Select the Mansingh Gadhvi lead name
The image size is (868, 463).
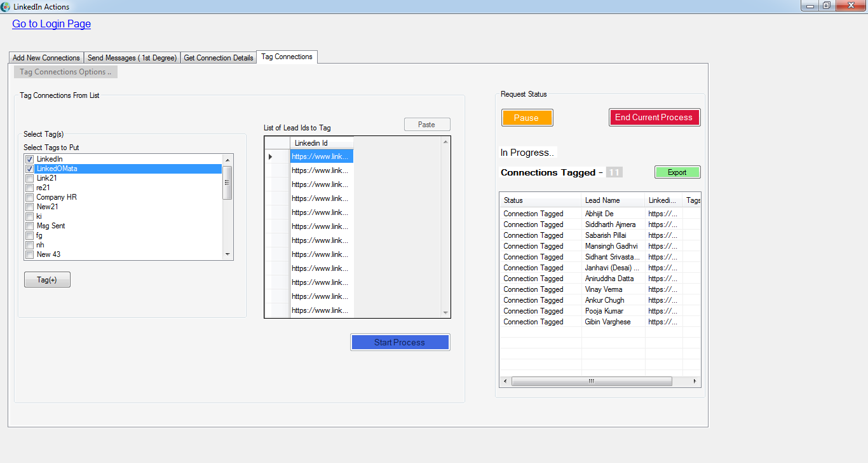(611, 246)
